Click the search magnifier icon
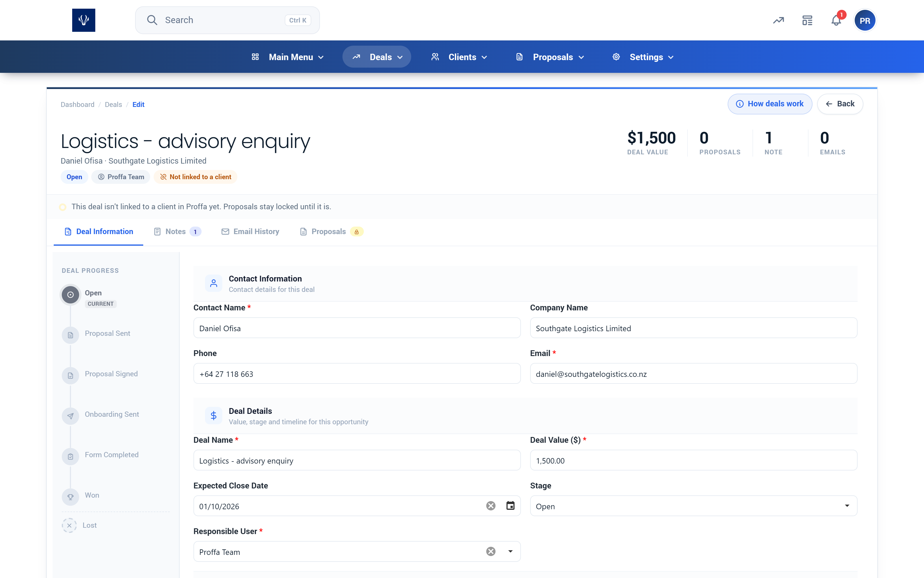This screenshot has height=578, width=924. (152, 20)
